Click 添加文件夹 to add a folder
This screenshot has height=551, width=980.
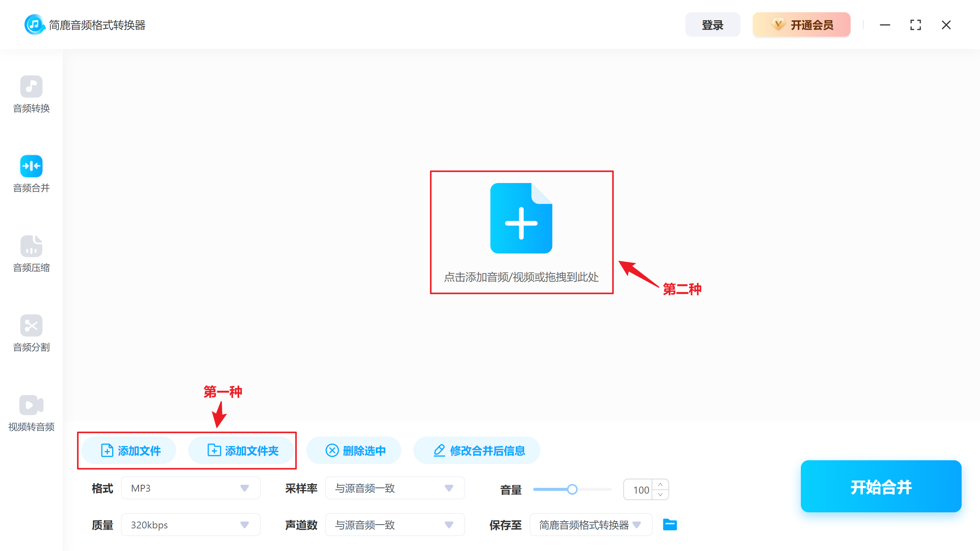[242, 450]
